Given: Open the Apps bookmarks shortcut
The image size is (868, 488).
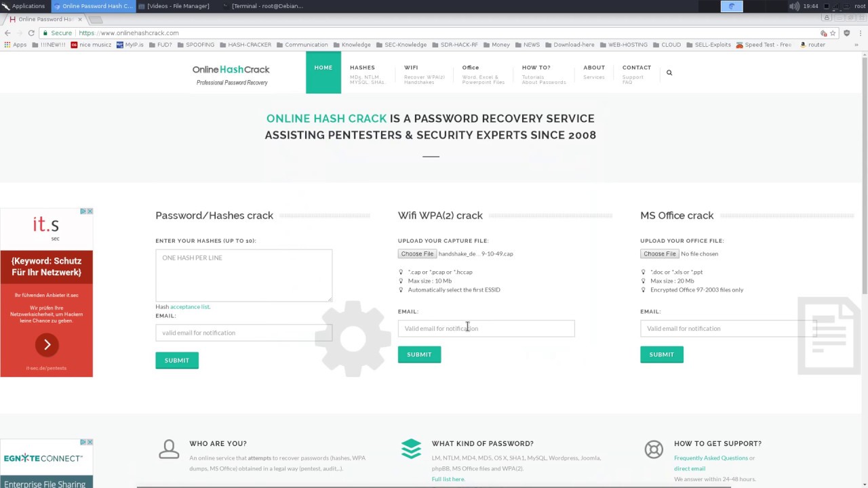Looking at the screenshot, I should tap(15, 45).
